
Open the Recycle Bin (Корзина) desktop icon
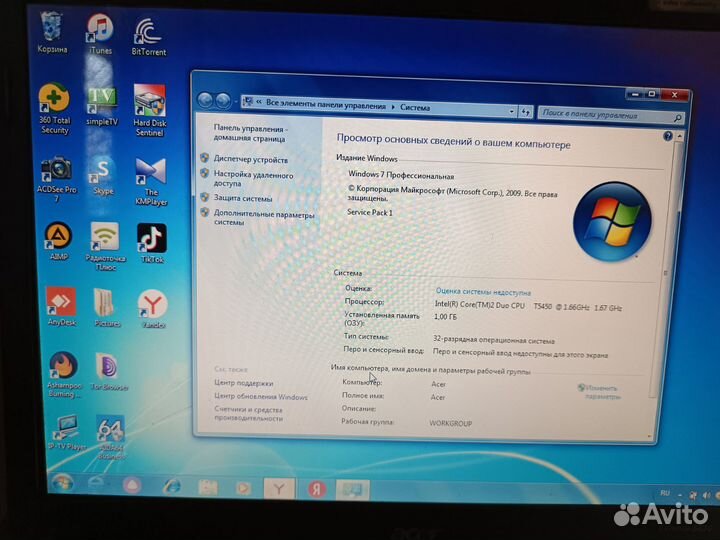coord(52,33)
